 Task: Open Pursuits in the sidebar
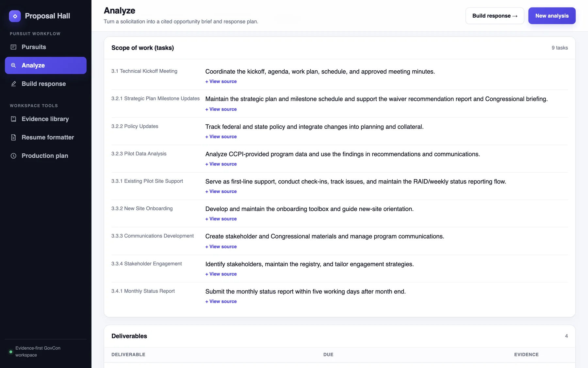pos(46,47)
